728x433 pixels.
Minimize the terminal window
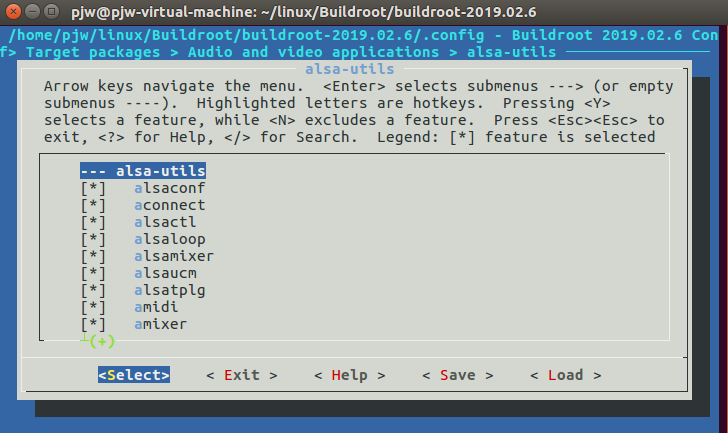[x=32, y=12]
